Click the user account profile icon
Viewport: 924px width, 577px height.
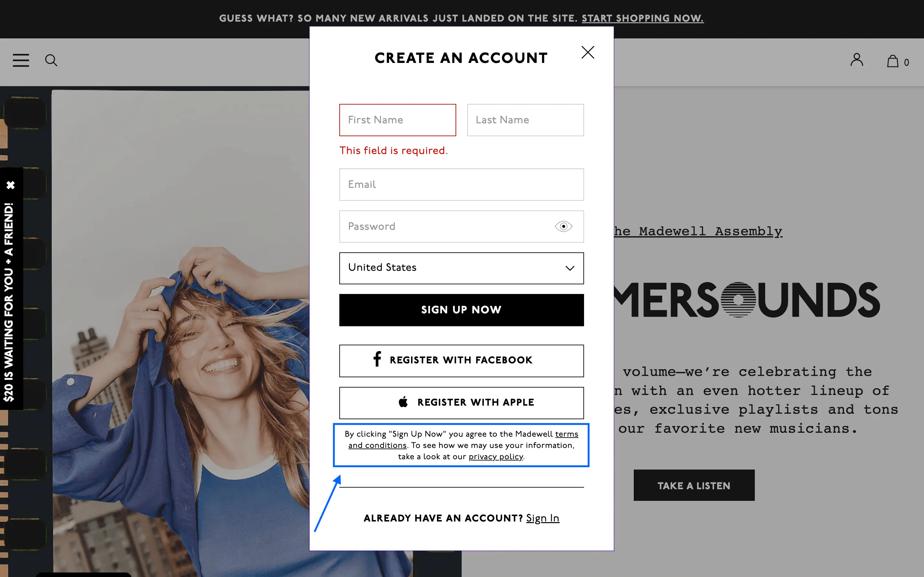coord(857,60)
